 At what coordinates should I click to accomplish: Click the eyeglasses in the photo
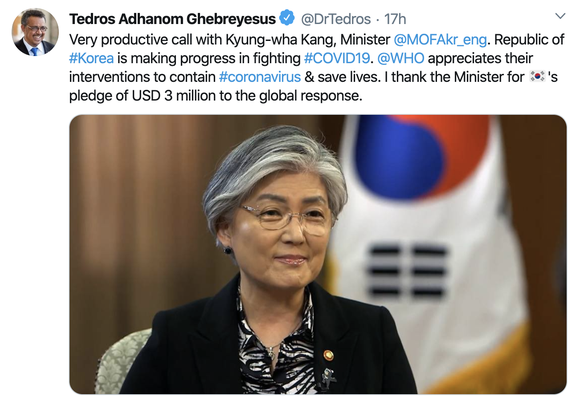coord(287,219)
